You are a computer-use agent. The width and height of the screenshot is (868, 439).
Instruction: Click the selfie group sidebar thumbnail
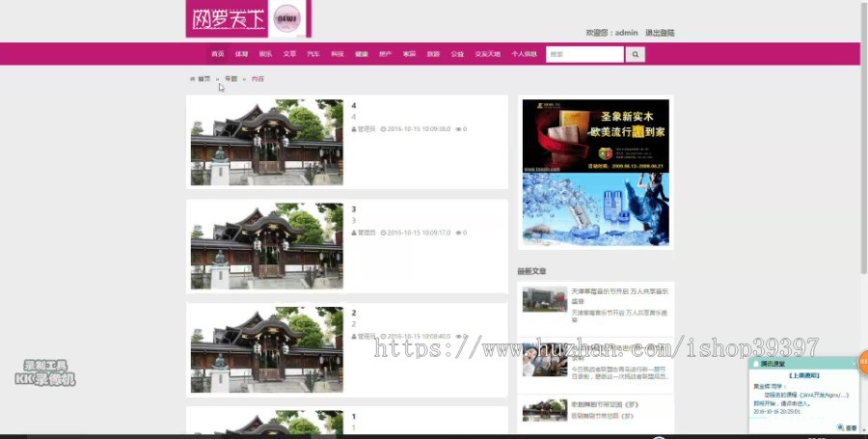tap(545, 359)
